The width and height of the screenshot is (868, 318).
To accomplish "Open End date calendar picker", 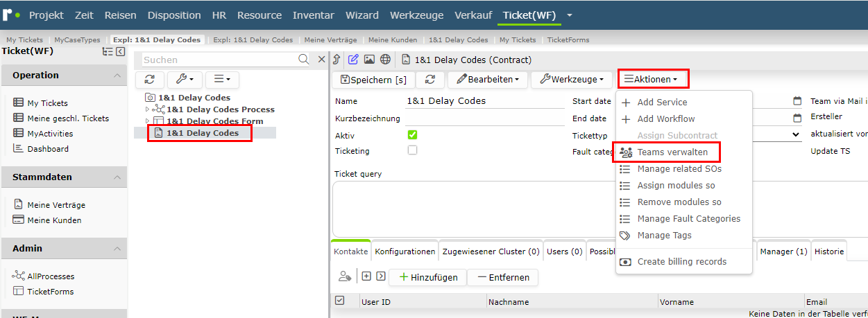I will 797,118.
